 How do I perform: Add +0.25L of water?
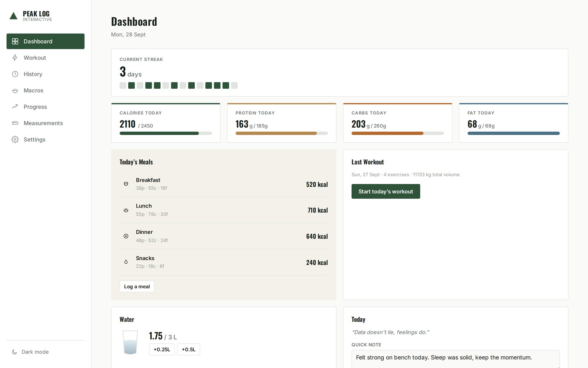(162, 350)
